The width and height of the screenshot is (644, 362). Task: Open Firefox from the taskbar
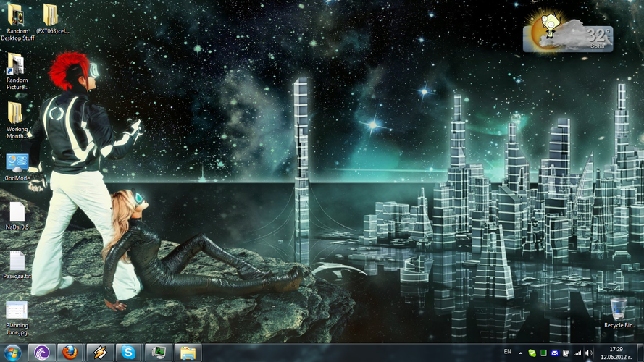coord(70,353)
